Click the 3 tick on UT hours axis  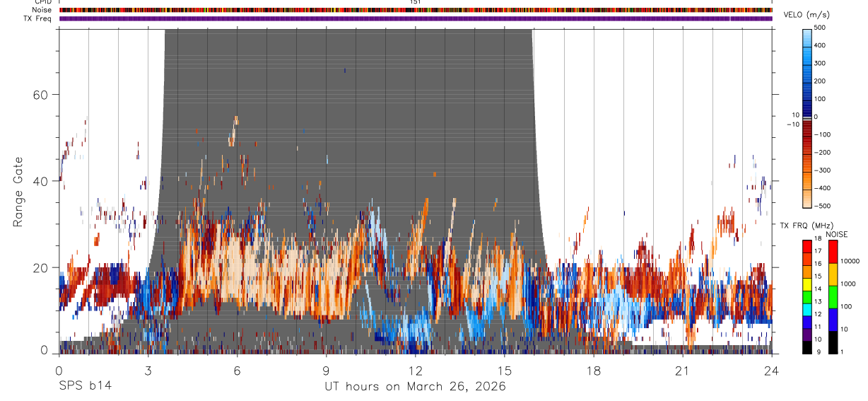tap(148, 371)
